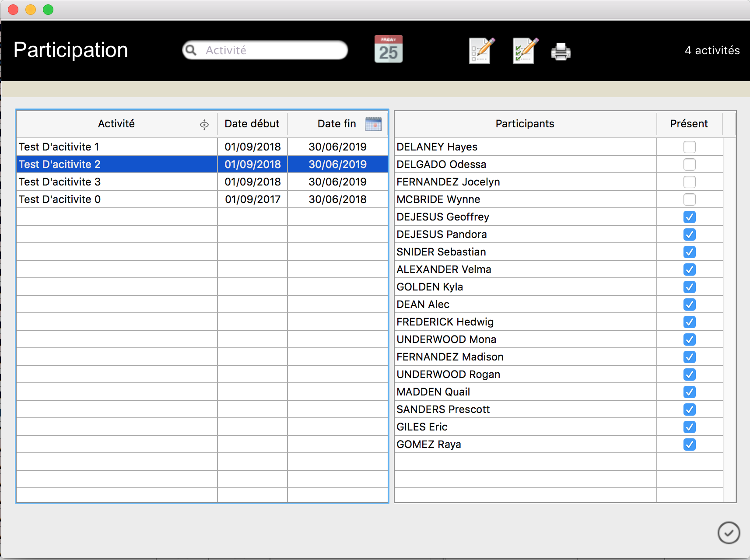
Task: Choose Test D'acitivite 0 in activity list
Action: coord(116,199)
